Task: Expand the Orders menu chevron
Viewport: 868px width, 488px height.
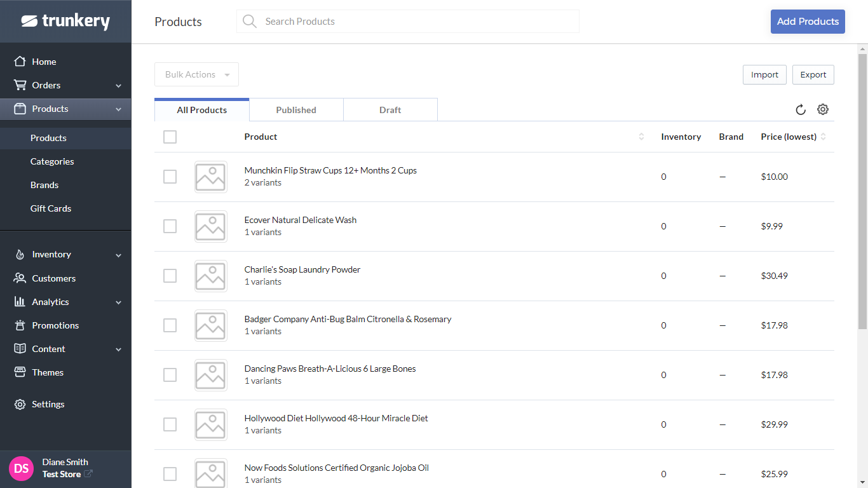Action: pos(119,86)
